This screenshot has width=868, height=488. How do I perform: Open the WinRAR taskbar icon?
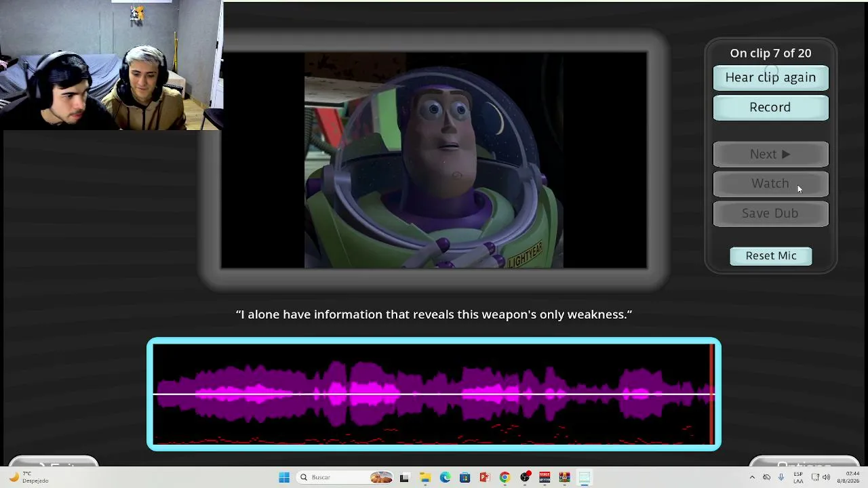click(x=564, y=477)
